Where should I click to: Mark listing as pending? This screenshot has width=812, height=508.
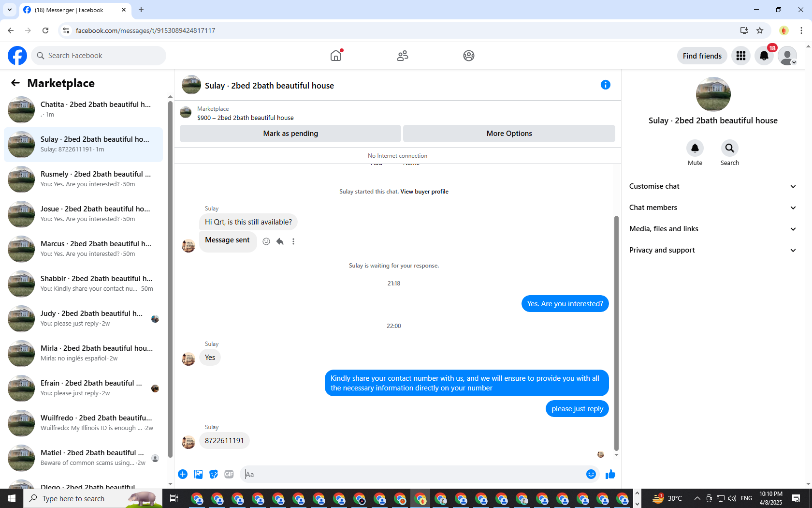click(x=290, y=134)
